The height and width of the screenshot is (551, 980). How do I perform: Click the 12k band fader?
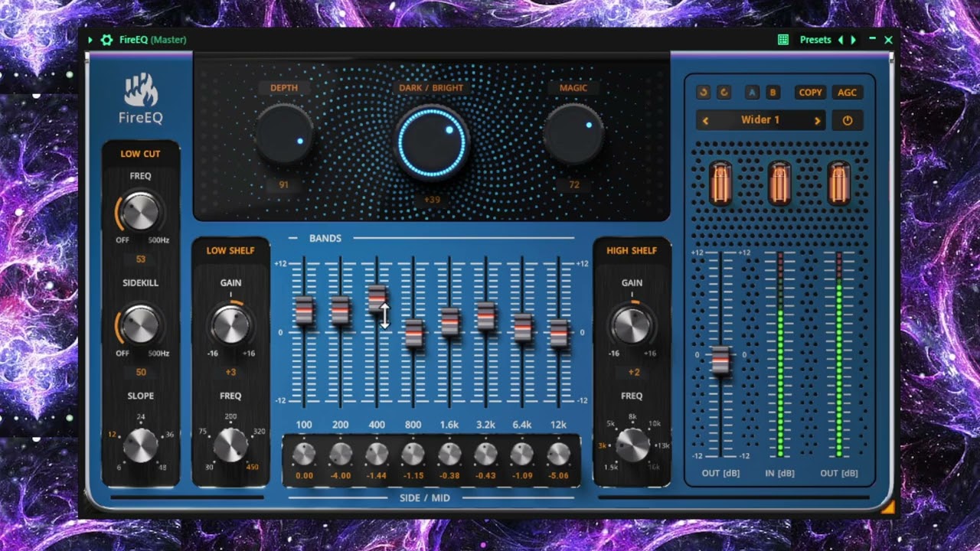tap(559, 333)
